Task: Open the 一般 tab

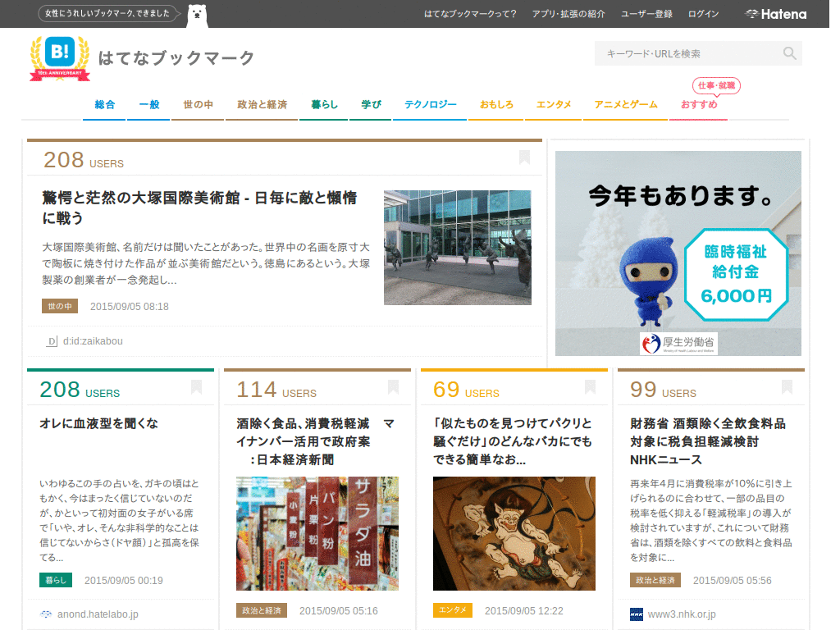Action: tap(149, 104)
